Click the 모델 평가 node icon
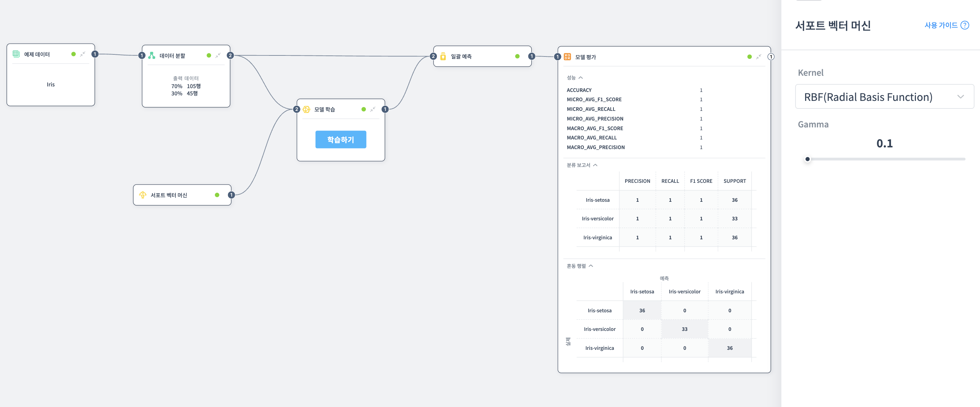This screenshot has height=407, width=980. pyautogui.click(x=567, y=56)
